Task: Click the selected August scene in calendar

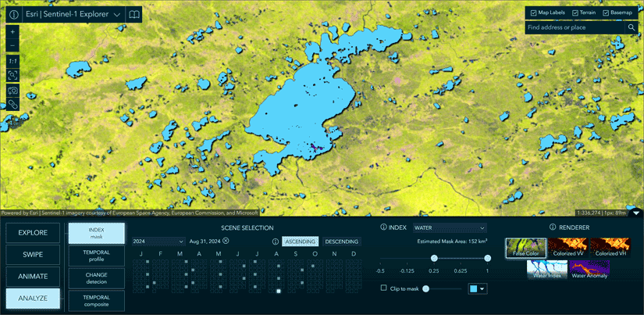Action: click(x=279, y=291)
